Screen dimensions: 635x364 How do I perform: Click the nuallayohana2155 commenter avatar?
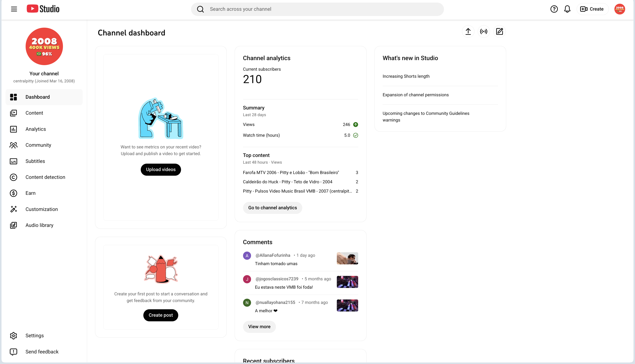[x=247, y=303]
